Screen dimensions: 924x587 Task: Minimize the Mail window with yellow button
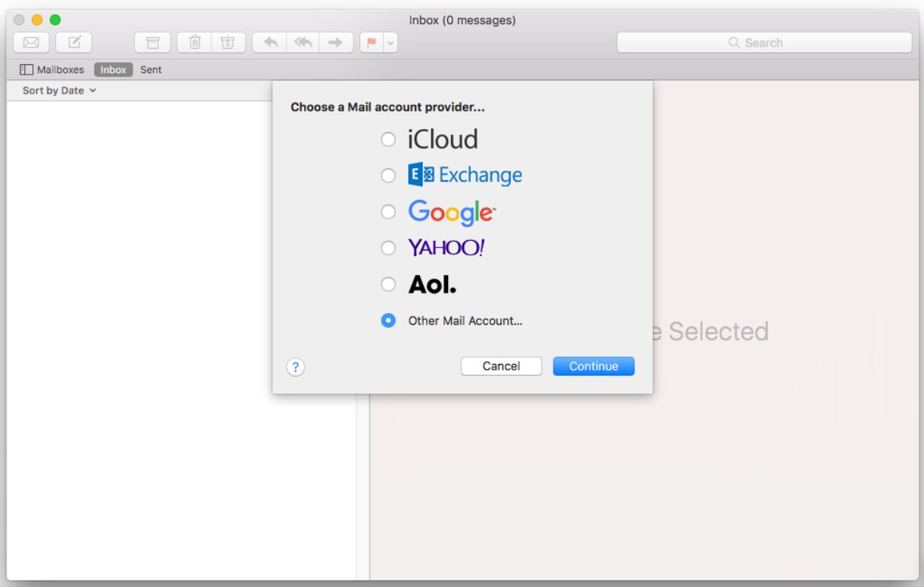tap(38, 18)
